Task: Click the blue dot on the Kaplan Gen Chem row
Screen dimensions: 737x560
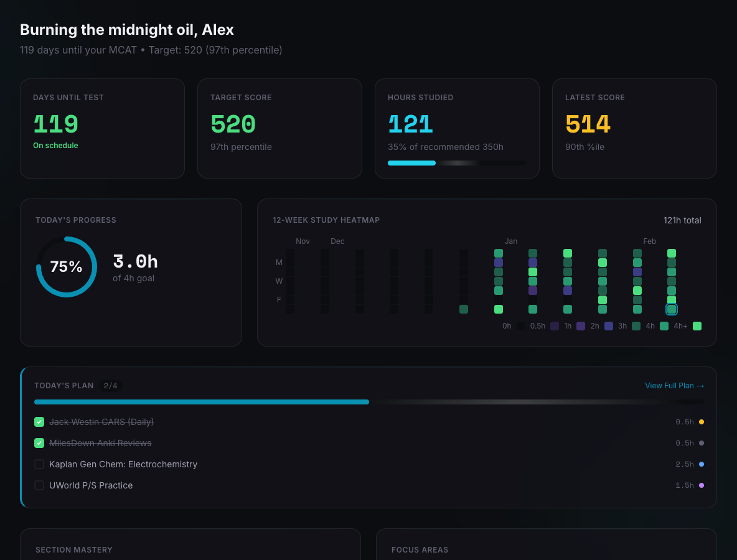Action: pos(702,464)
